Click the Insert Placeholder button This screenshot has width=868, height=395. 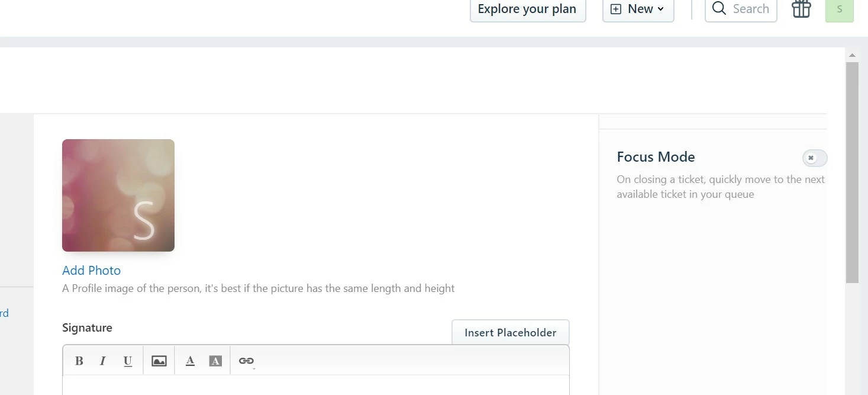click(510, 332)
